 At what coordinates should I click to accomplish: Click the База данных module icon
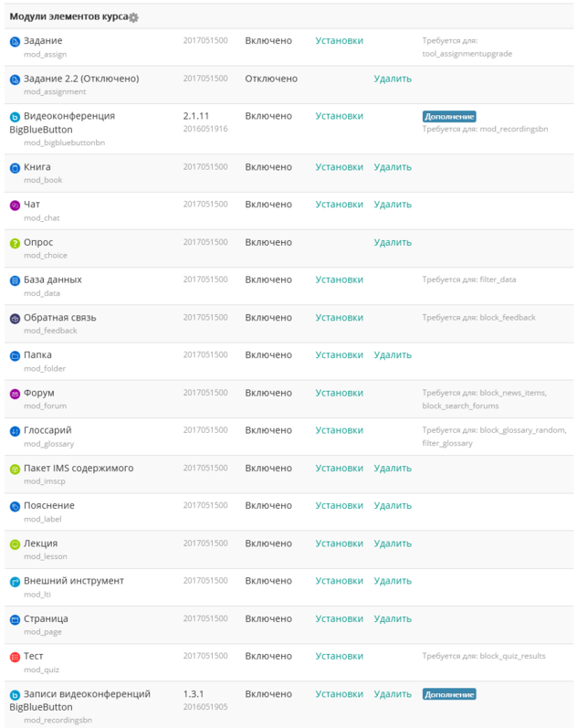coord(15,280)
